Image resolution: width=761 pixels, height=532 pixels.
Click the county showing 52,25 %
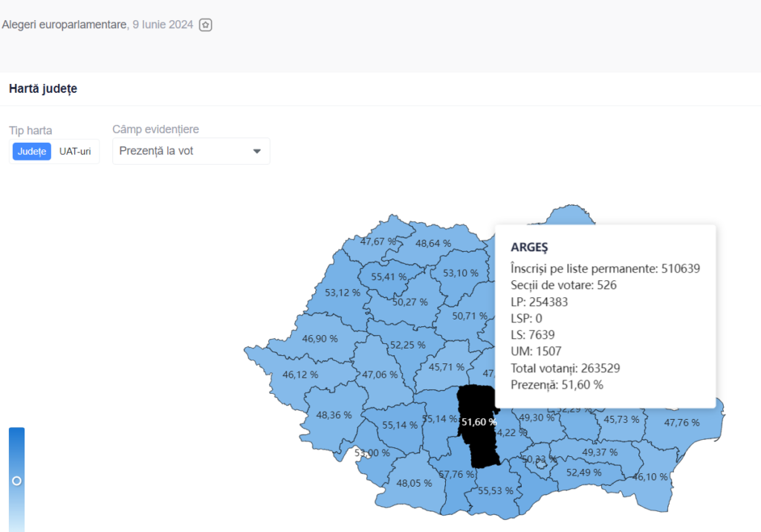coord(407,345)
